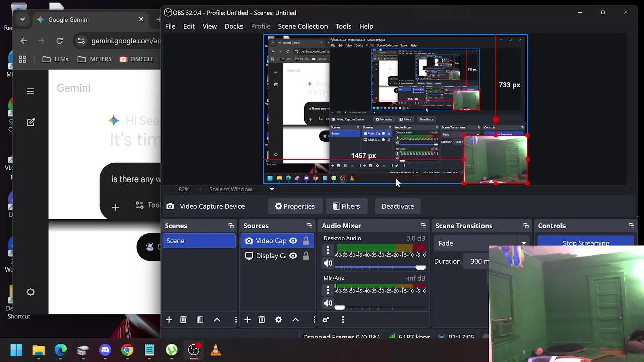
Task: Open METERS bookmark folder
Action: (x=95, y=59)
